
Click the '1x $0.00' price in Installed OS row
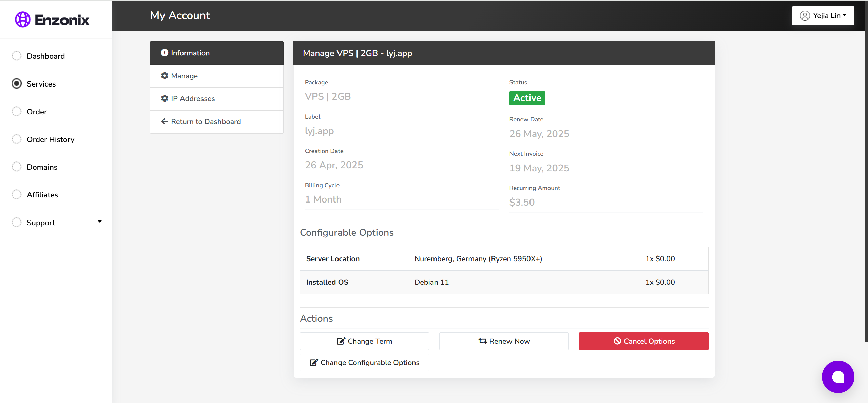(x=660, y=282)
